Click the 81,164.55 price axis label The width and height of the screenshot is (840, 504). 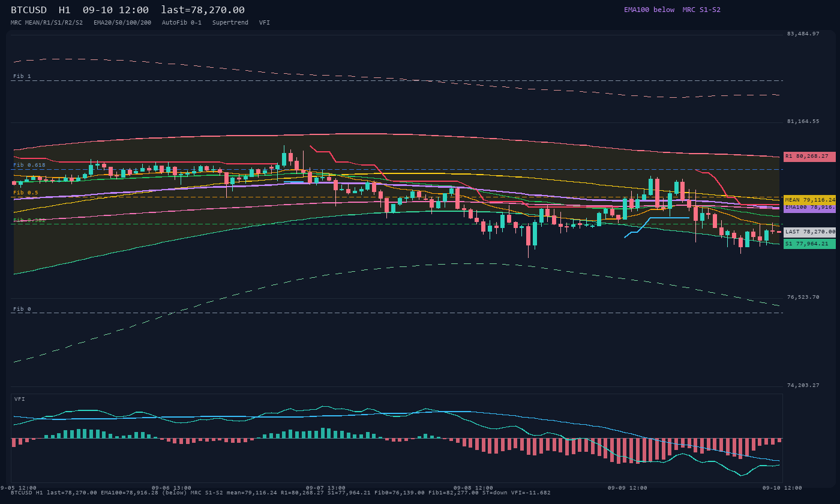803,121
